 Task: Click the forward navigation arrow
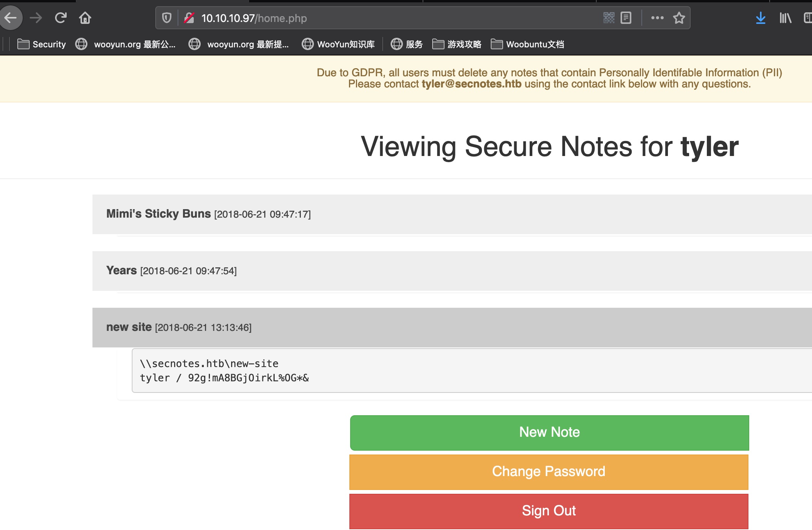point(36,18)
